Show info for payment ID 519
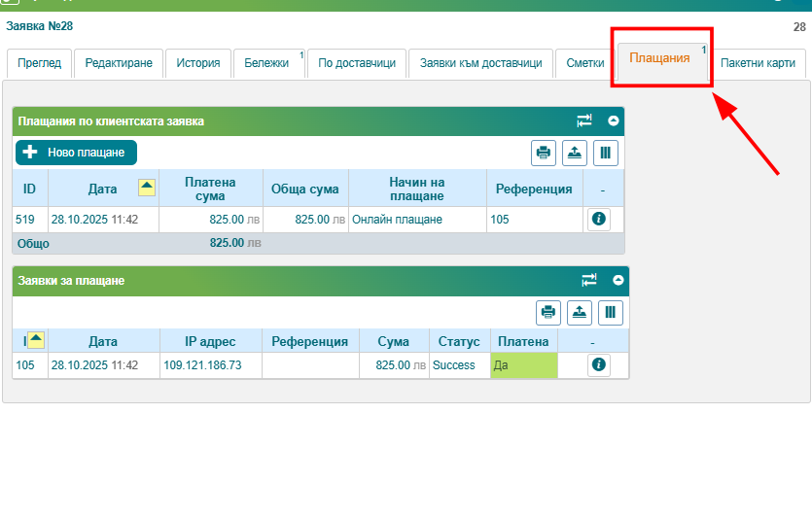 click(599, 220)
